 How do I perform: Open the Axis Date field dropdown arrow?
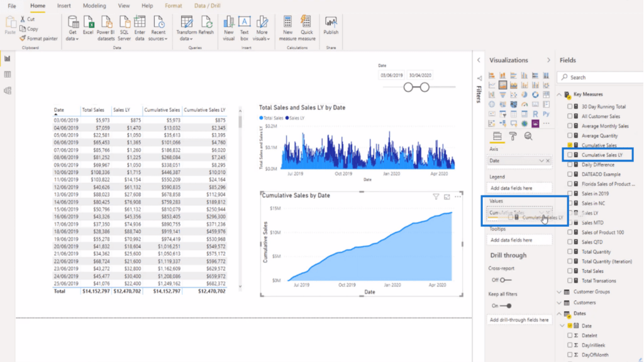(541, 160)
